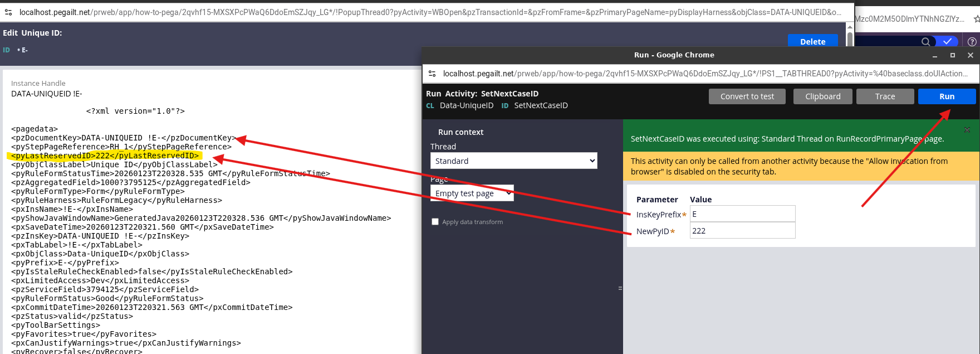Image resolution: width=980 pixels, height=354 pixels.
Task: Delete the Unique ID instance
Action: pyautogui.click(x=812, y=42)
